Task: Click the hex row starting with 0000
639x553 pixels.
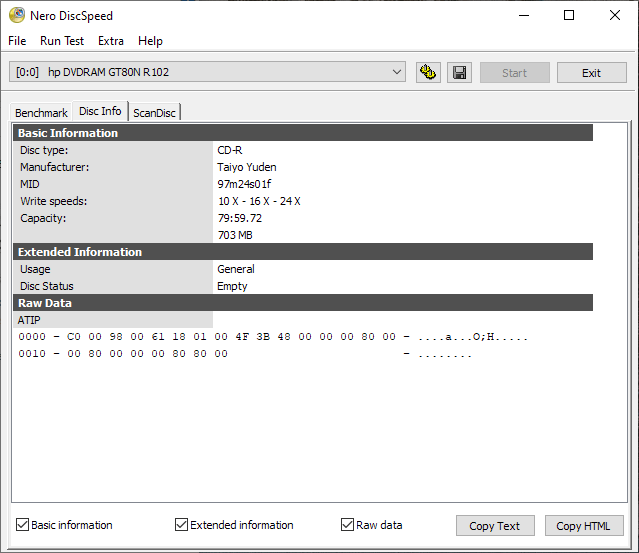Action: (x=273, y=337)
